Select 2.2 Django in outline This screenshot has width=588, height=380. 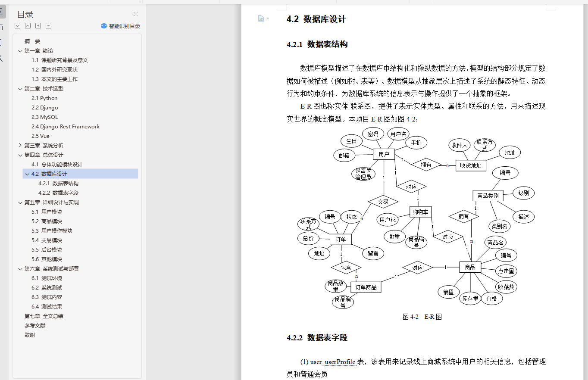[x=45, y=108]
